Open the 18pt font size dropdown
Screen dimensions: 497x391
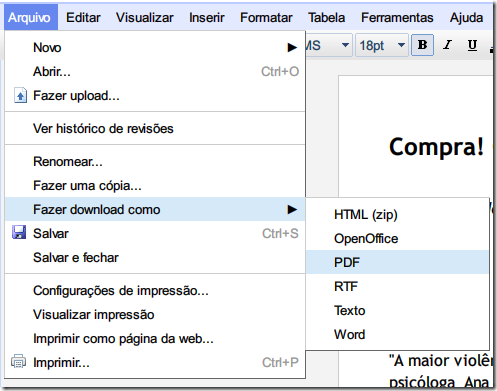point(382,45)
